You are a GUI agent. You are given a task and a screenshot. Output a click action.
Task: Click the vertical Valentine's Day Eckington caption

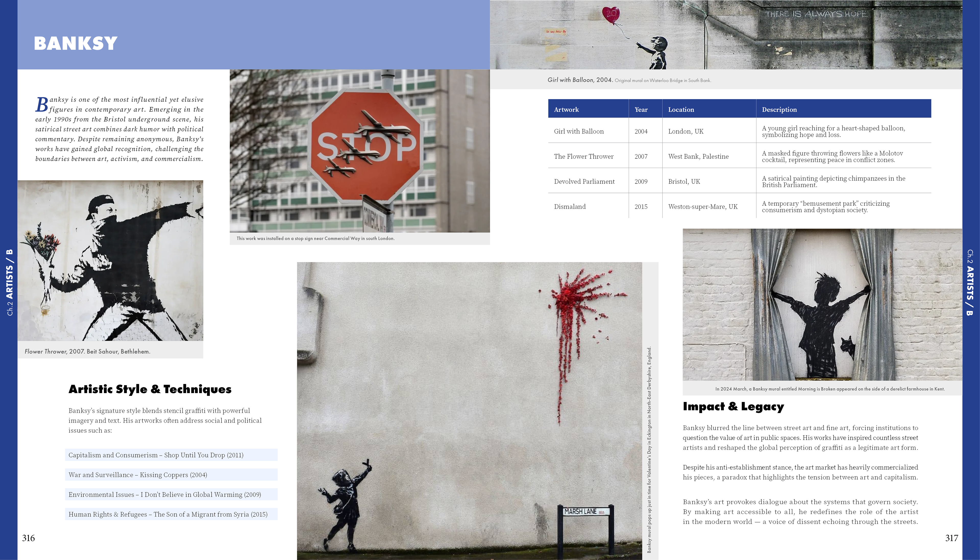pos(649,450)
